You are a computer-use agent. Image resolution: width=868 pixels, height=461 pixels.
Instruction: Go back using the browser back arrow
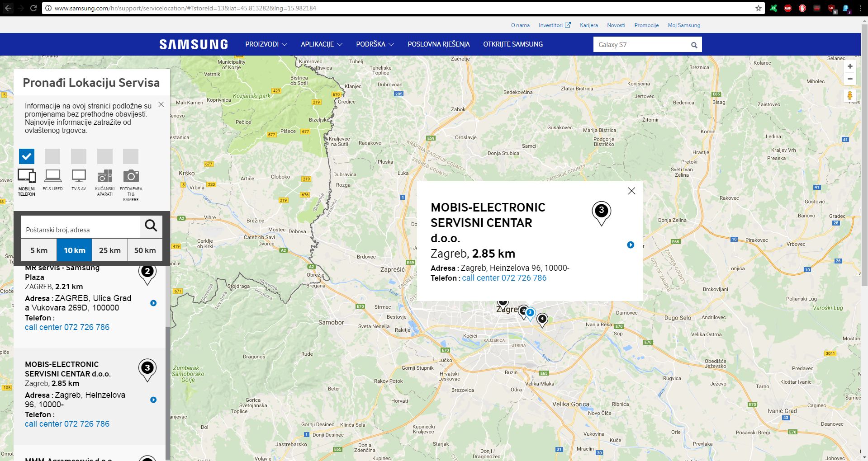point(8,8)
